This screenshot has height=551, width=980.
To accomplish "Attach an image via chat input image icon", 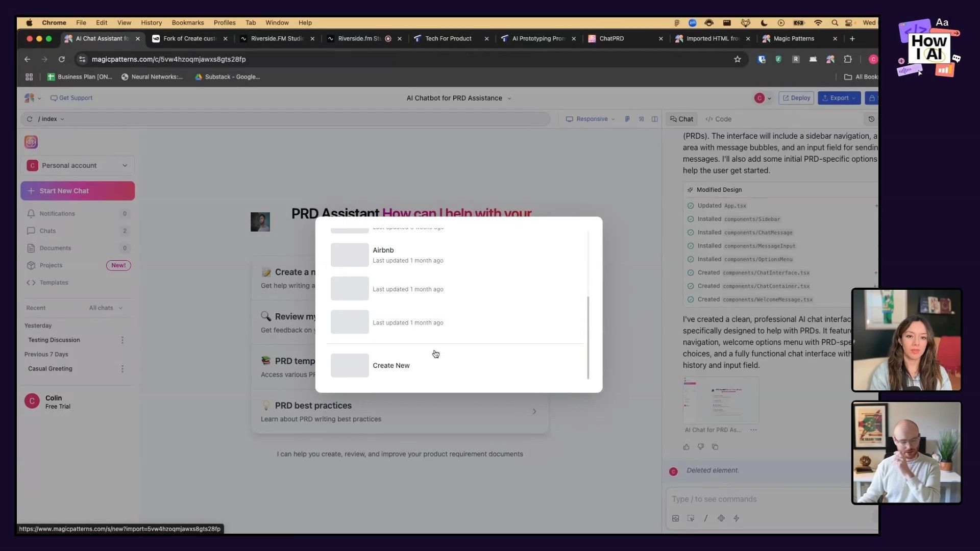I will tap(675, 518).
